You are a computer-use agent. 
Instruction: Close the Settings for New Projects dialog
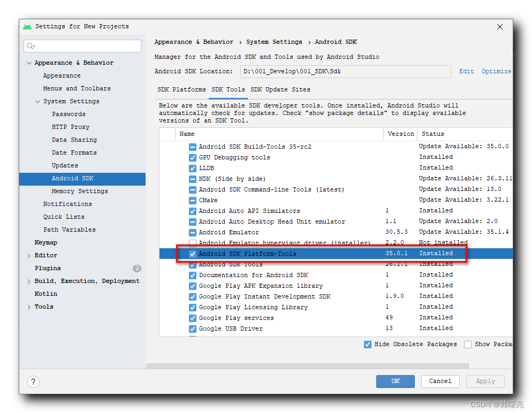tap(499, 27)
